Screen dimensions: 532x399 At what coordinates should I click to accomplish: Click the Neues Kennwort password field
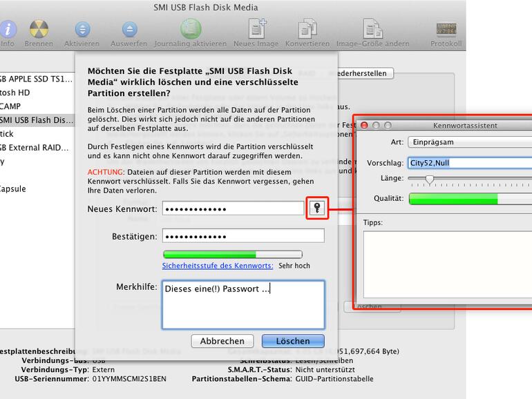click(x=233, y=208)
